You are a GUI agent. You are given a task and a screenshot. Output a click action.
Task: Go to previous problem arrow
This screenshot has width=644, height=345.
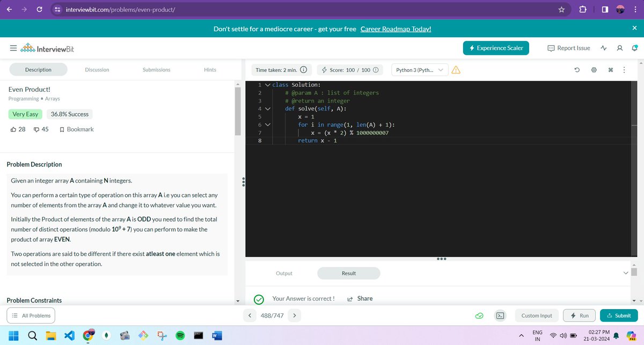click(x=250, y=315)
